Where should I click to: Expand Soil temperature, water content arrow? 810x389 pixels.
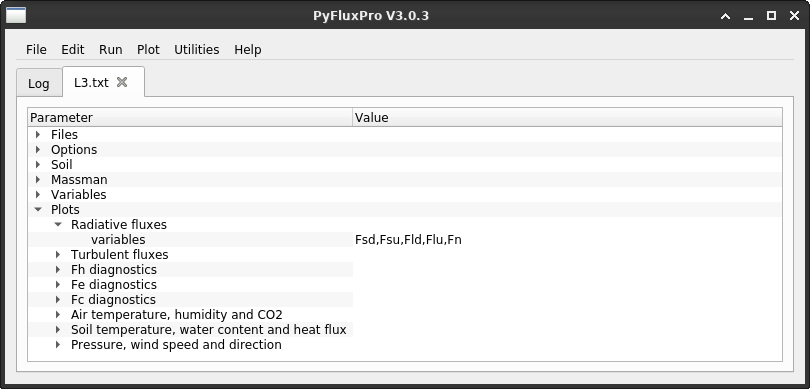58,330
